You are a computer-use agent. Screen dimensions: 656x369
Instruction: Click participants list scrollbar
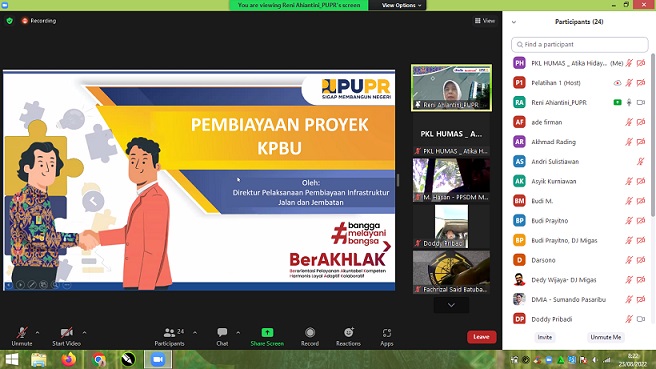coord(653,134)
